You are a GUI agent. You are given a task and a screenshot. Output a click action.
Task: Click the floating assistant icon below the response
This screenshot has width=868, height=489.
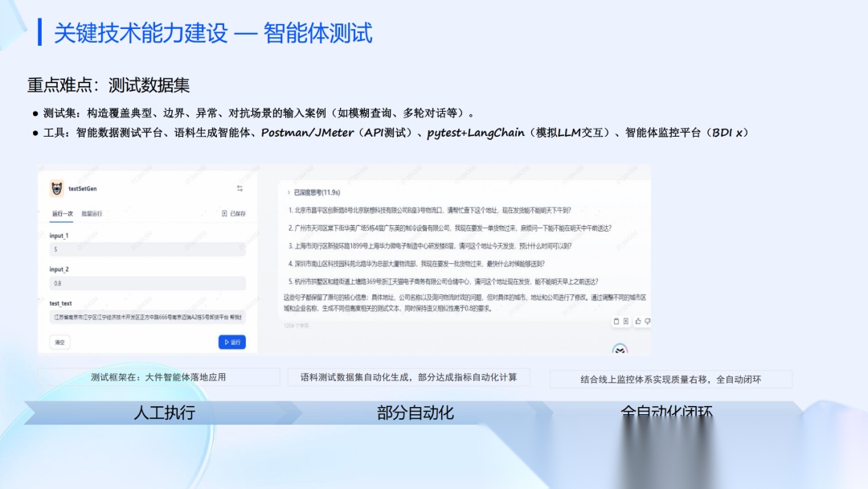tap(620, 349)
